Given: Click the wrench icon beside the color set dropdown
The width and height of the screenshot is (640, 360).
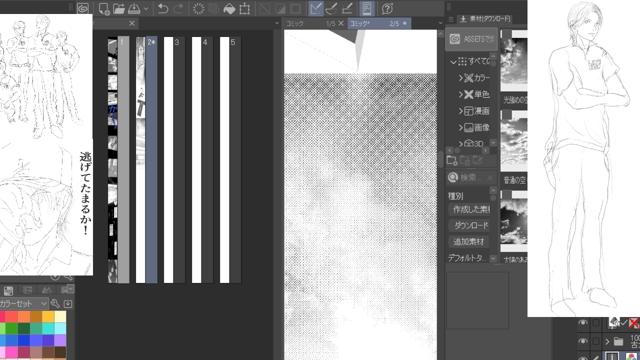Looking at the screenshot, I should 55,304.
